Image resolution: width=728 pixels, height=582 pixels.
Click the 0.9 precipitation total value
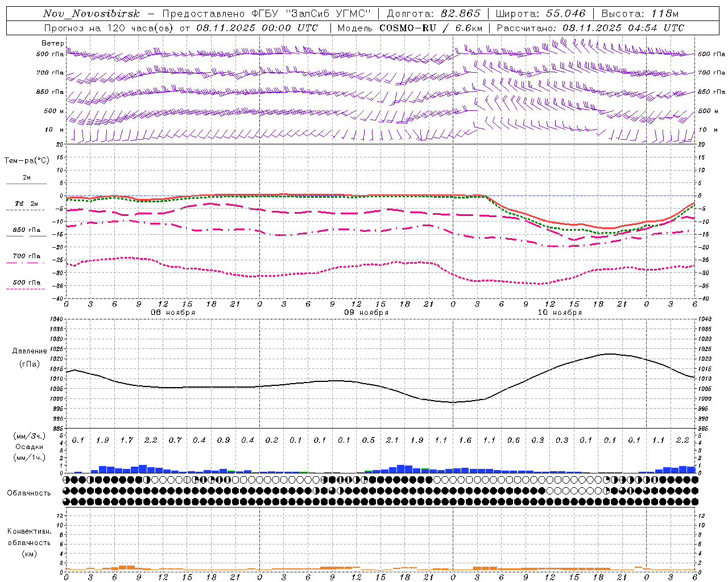coord(223,440)
